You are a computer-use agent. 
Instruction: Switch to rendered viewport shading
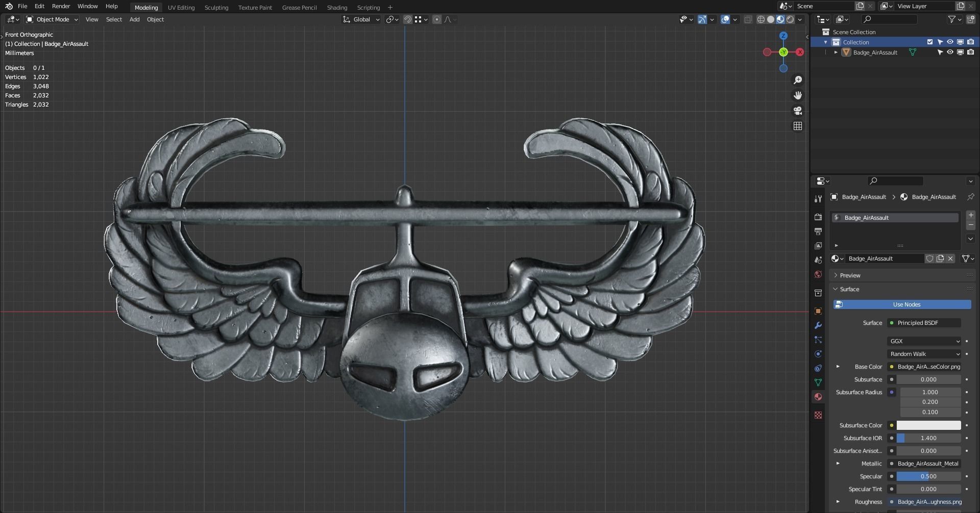(790, 19)
